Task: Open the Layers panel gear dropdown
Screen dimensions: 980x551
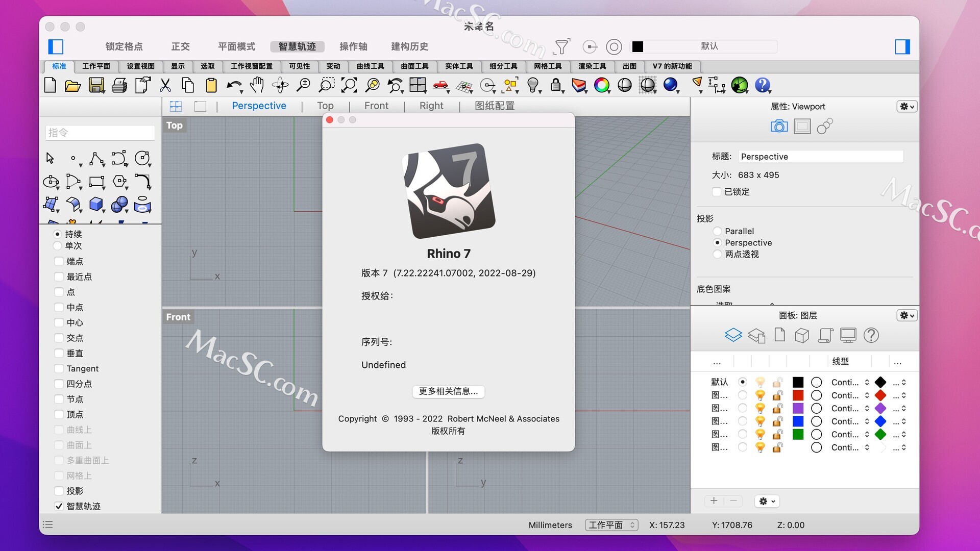Action: click(x=907, y=315)
